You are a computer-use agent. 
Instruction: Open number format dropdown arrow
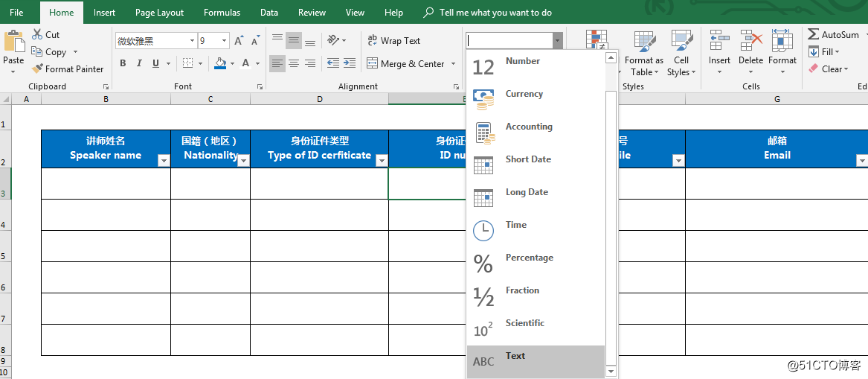point(557,40)
